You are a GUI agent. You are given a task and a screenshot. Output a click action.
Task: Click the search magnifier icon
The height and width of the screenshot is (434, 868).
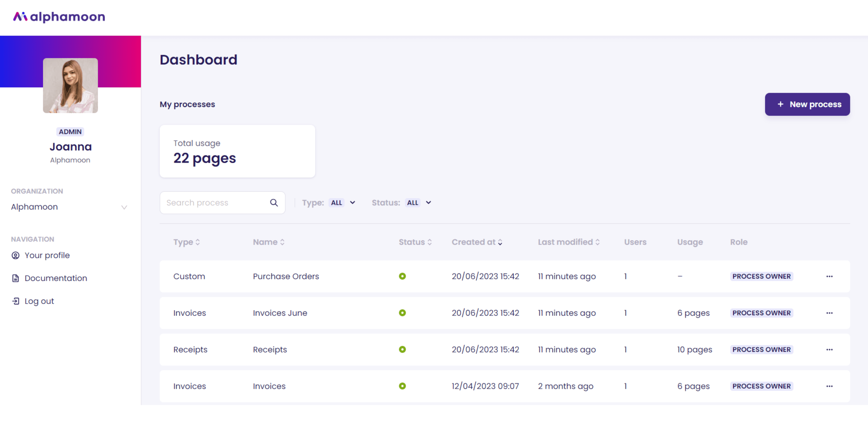tap(274, 203)
